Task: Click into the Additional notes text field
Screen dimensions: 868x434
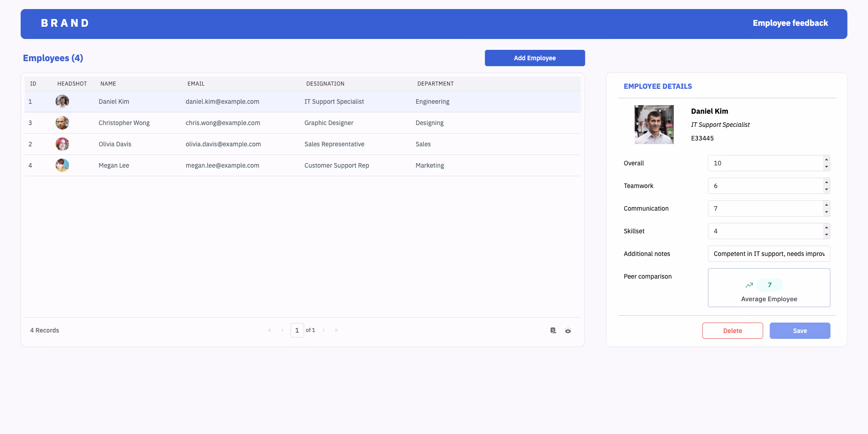Action: [768, 254]
